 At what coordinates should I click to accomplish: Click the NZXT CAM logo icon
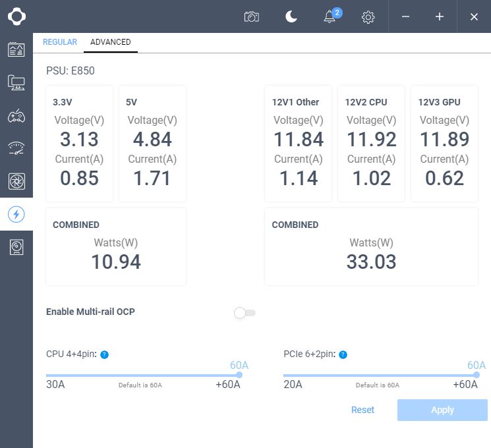[x=16, y=16]
